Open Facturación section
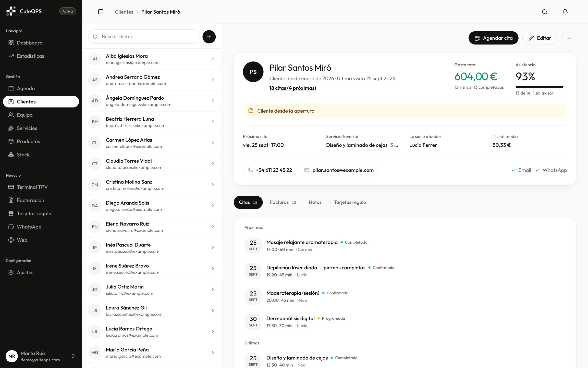588x368 pixels. point(41,200)
